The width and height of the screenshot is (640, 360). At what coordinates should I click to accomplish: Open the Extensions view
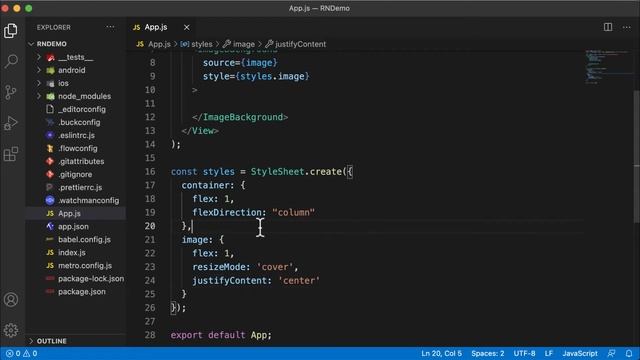click(11, 154)
